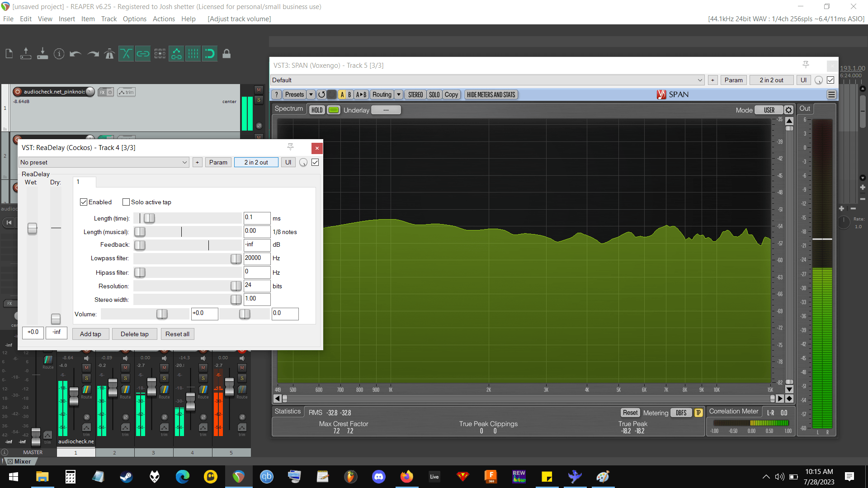This screenshot has width=868, height=488.
Task: Toggle ReaDelay plugin bypass checkbox
Action: point(315,162)
